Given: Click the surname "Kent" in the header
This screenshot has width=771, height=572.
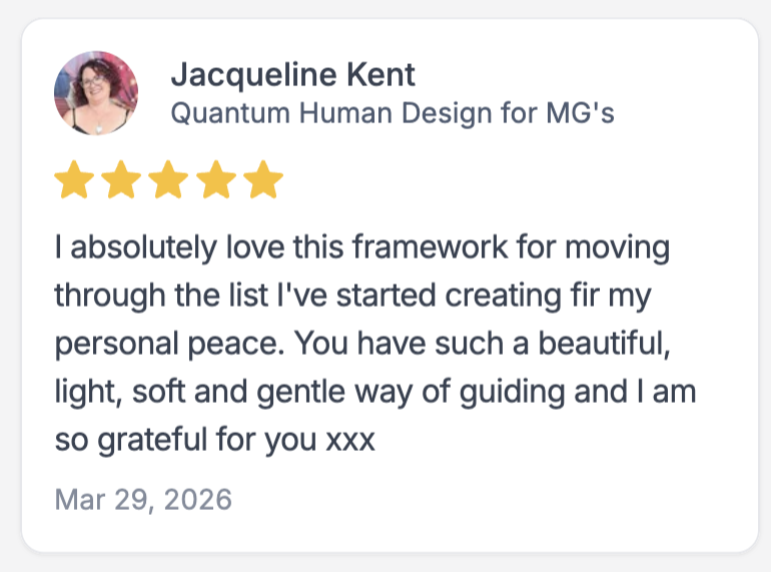Looking at the screenshot, I should point(381,74).
